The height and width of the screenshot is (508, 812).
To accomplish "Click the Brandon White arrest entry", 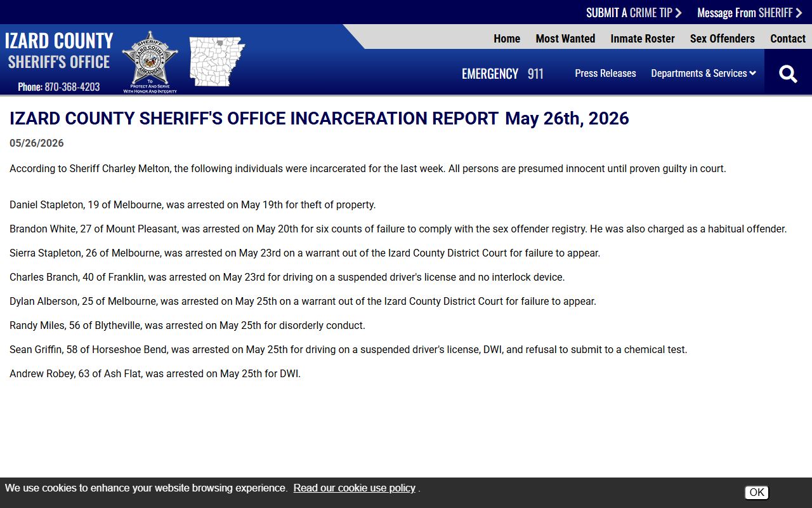I will tap(398, 229).
